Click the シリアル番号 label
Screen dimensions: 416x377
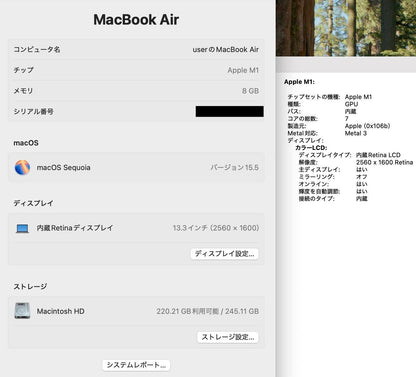[33, 111]
